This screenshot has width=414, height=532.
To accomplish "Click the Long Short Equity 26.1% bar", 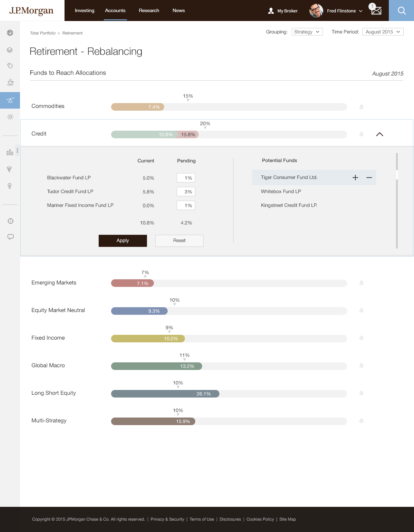I will [165, 394].
